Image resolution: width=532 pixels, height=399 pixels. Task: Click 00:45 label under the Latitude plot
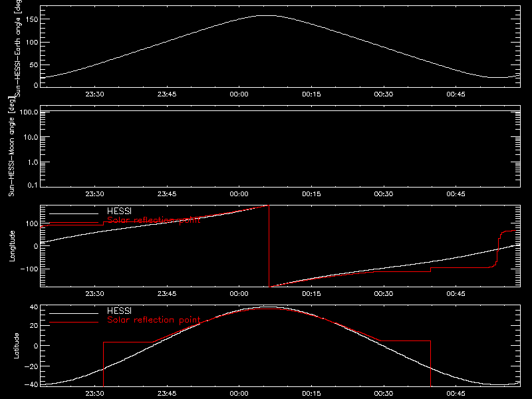456,393
